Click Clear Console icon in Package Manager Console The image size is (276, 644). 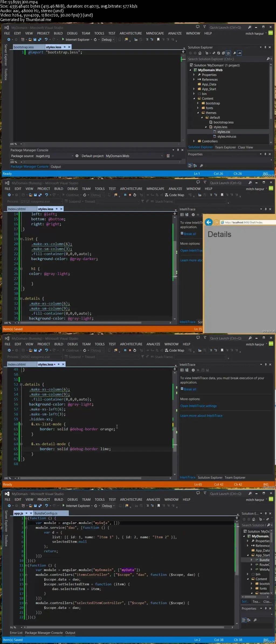click(168, 156)
